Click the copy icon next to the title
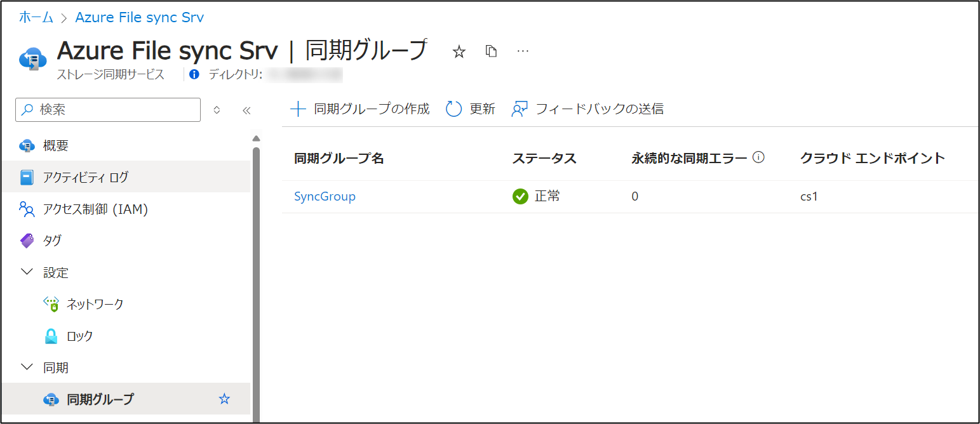Image resolution: width=980 pixels, height=424 pixels. pos(490,51)
